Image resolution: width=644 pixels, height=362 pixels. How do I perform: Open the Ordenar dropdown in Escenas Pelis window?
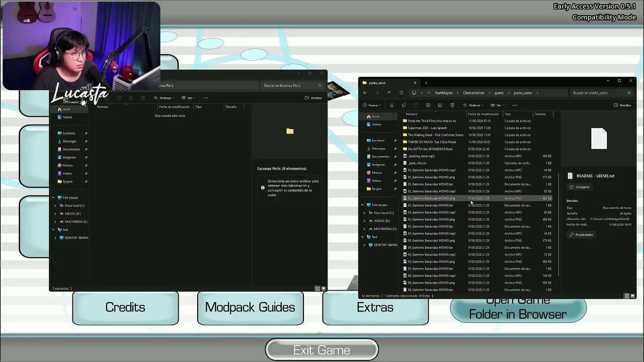(x=165, y=98)
